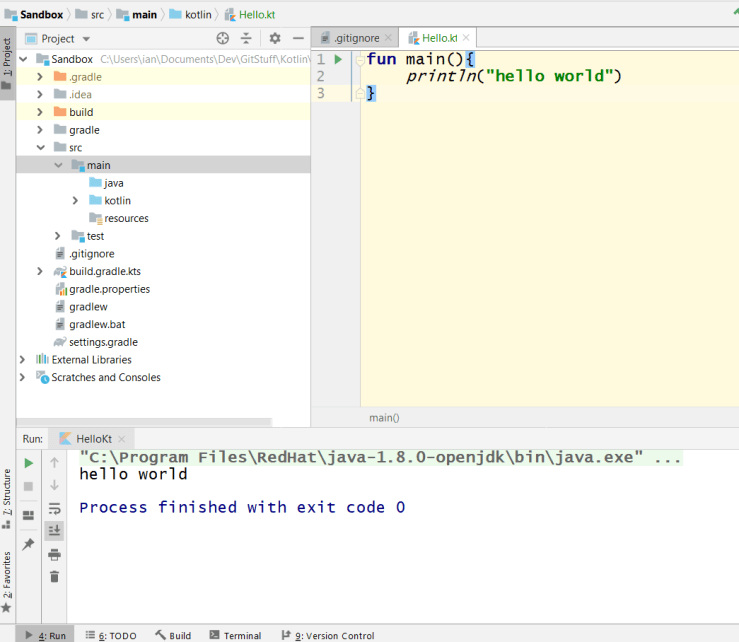Screen dimensions: 739x642
Task: Fold main function at line 1 marker
Action: pos(360,60)
